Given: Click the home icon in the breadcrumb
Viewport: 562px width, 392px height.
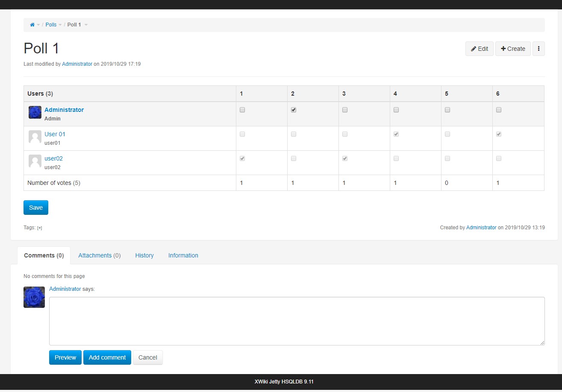Looking at the screenshot, I should [32, 24].
